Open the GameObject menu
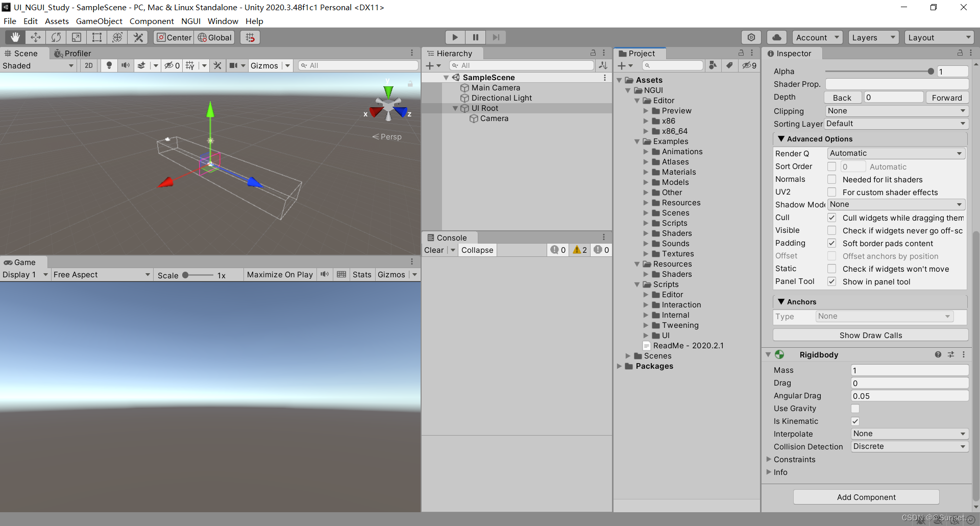The height and width of the screenshot is (526, 980). (99, 21)
